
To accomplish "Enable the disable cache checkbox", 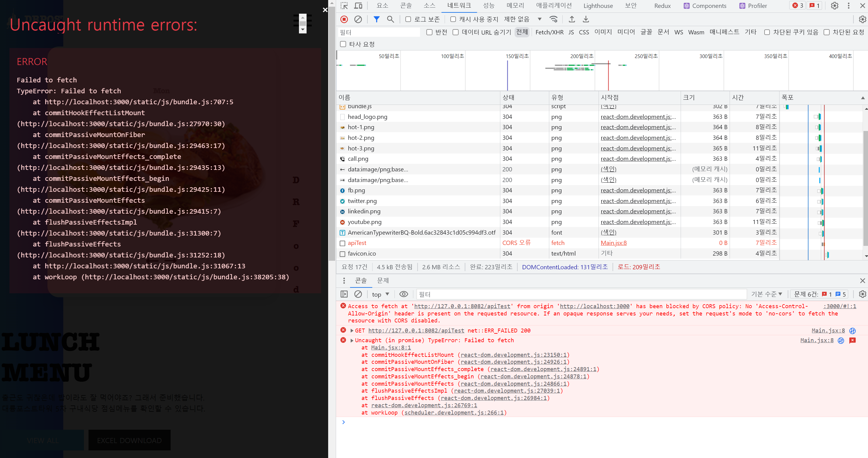I will pos(453,19).
